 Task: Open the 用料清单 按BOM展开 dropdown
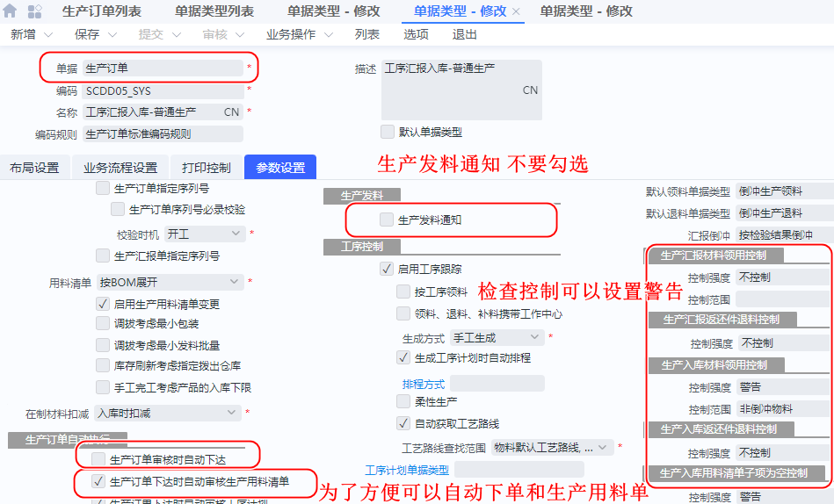tap(234, 282)
